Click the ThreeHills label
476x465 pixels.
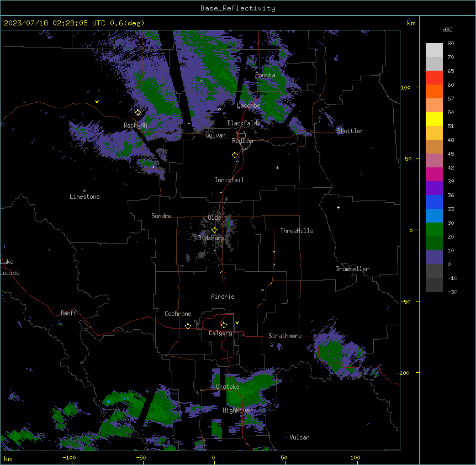(x=297, y=231)
